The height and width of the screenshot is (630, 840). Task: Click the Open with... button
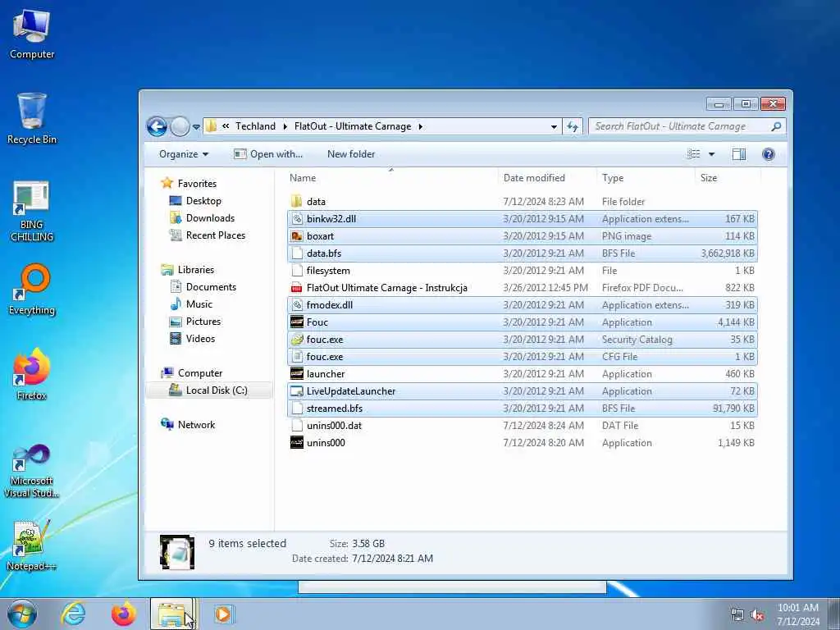coord(268,154)
